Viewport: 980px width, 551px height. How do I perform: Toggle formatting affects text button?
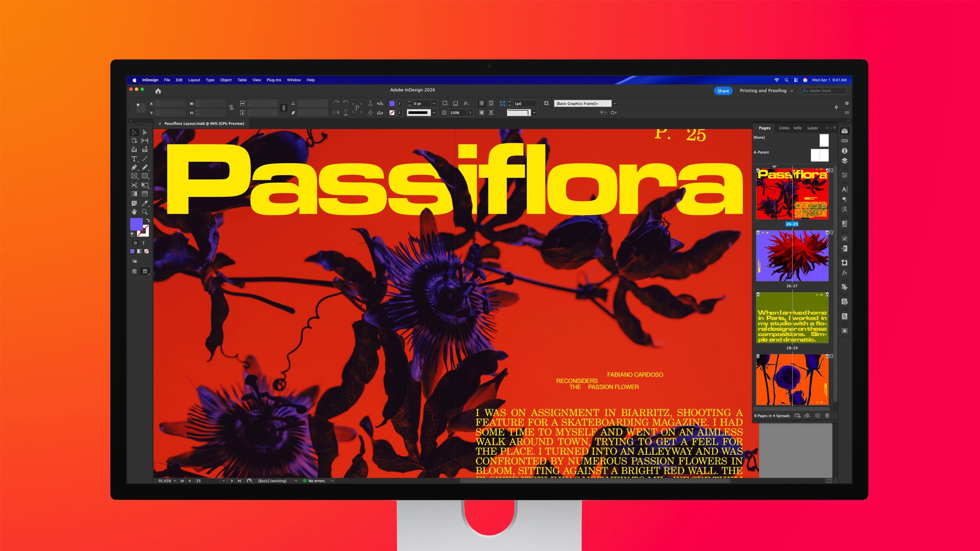(143, 243)
